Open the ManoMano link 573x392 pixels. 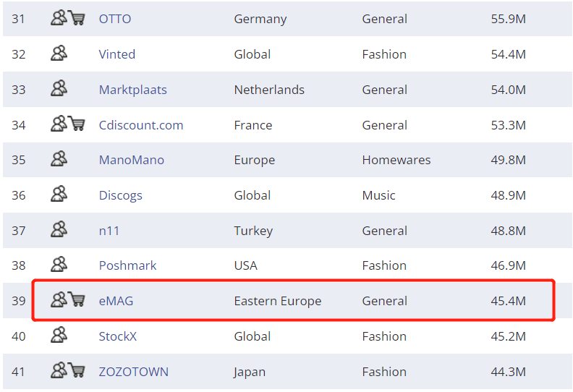(x=132, y=160)
